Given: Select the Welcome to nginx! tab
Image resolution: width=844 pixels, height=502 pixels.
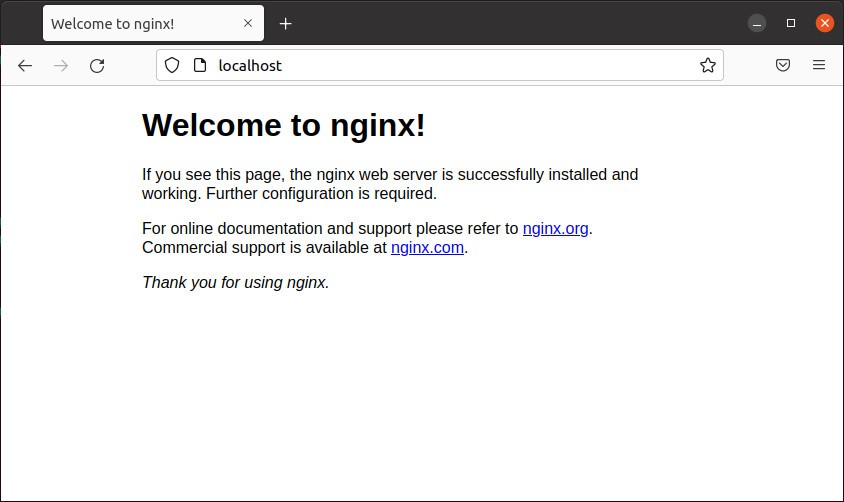Looking at the screenshot, I should (153, 23).
